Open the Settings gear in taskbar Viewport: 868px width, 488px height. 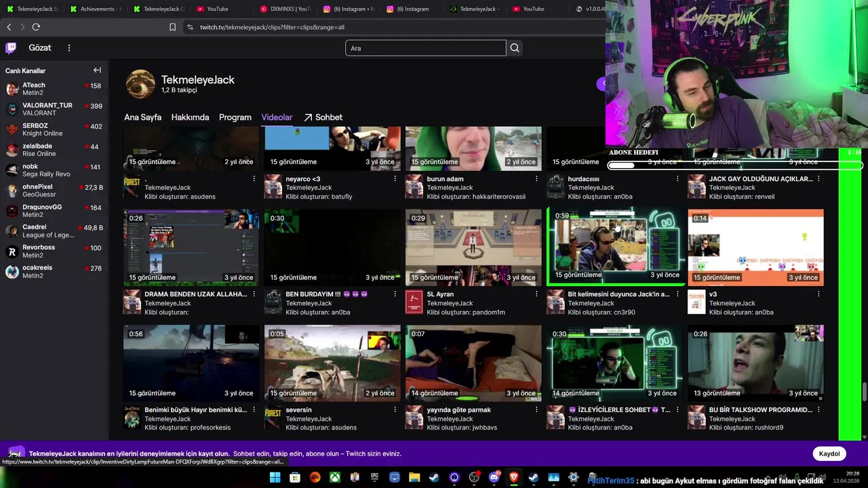574,478
